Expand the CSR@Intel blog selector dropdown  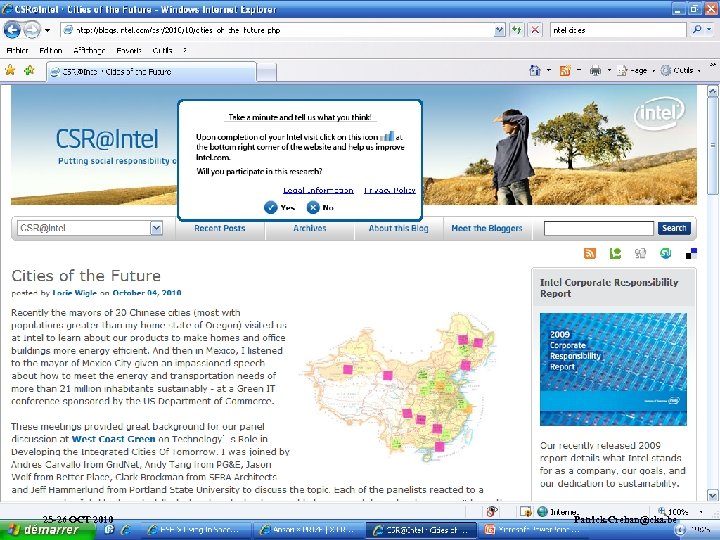pyautogui.click(x=157, y=228)
